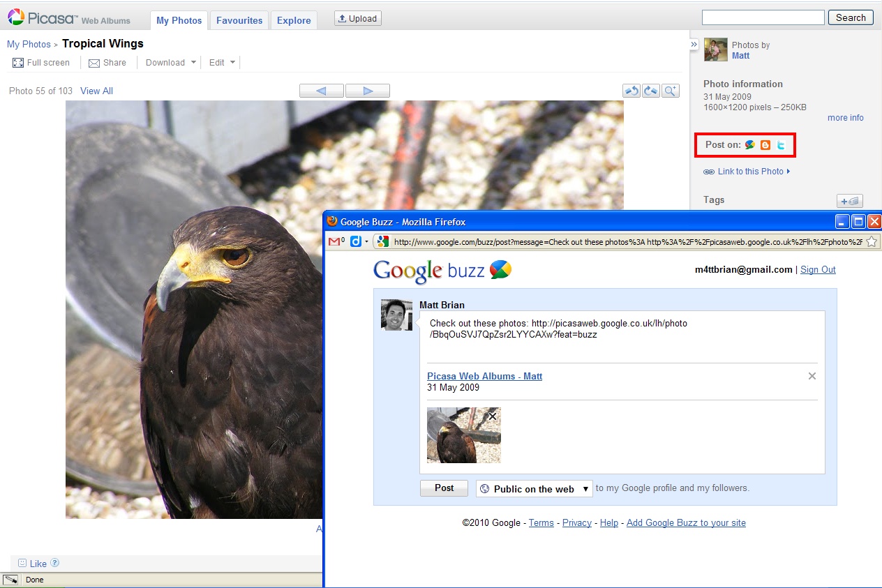Image resolution: width=882 pixels, height=588 pixels.
Task: Open Matt's profile link in sidebar
Action: tap(740, 56)
